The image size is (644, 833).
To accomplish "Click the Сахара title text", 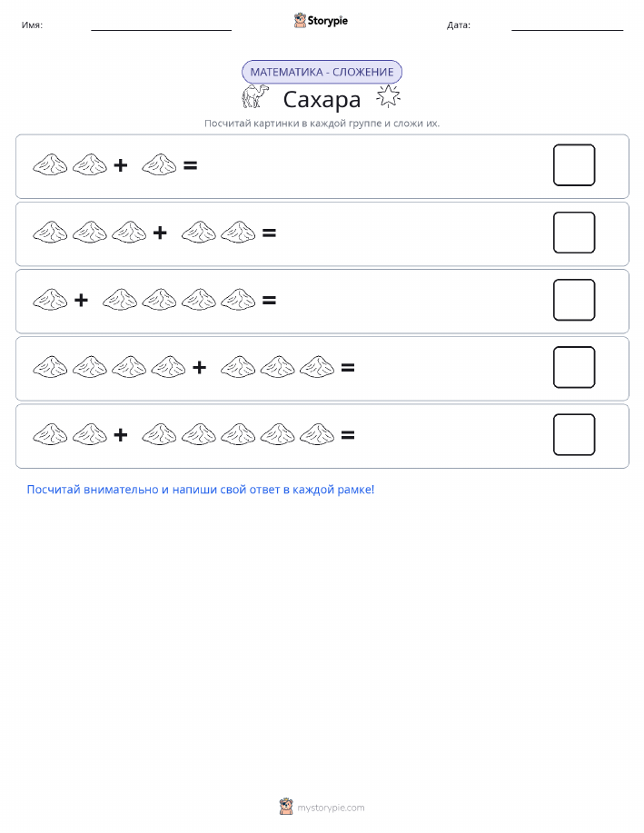I will coord(322,99).
